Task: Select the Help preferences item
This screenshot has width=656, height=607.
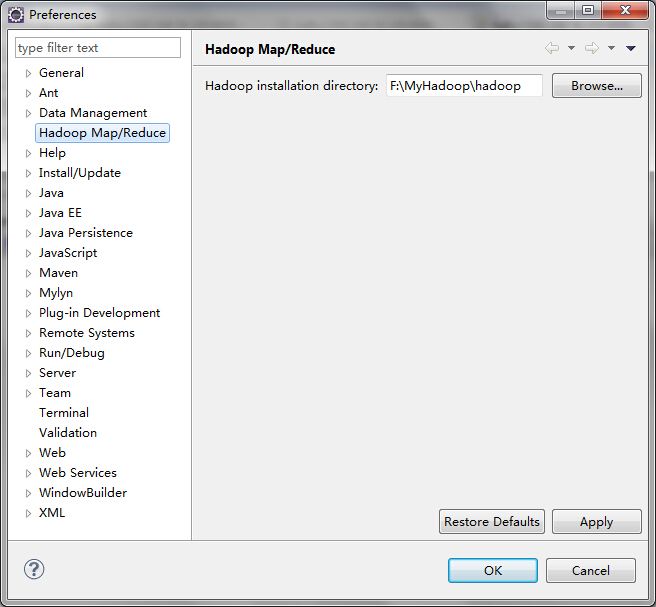Action: coord(52,153)
